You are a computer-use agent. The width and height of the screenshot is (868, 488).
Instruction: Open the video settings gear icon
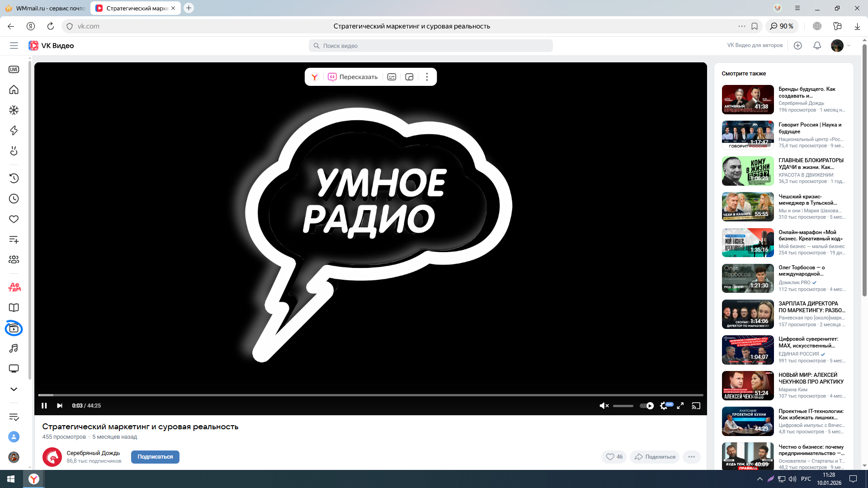(663, 406)
